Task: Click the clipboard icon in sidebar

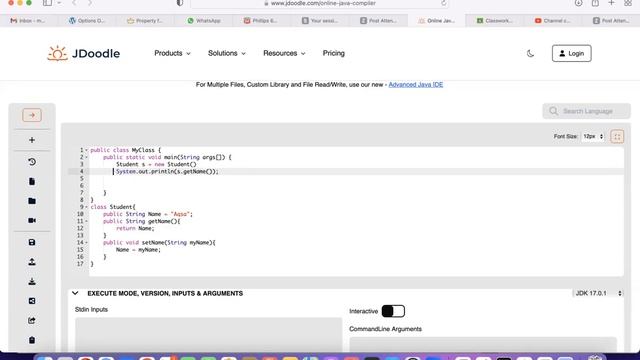Action: pos(32,340)
